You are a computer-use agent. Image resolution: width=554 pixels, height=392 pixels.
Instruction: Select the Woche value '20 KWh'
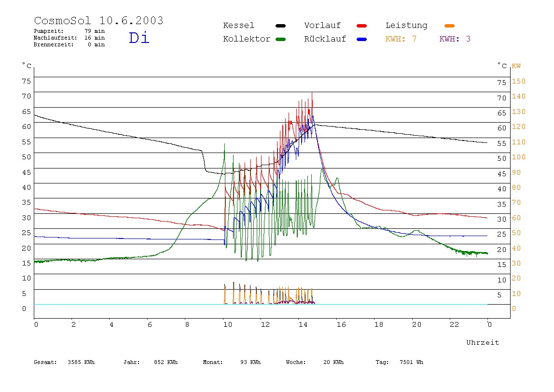333,362
